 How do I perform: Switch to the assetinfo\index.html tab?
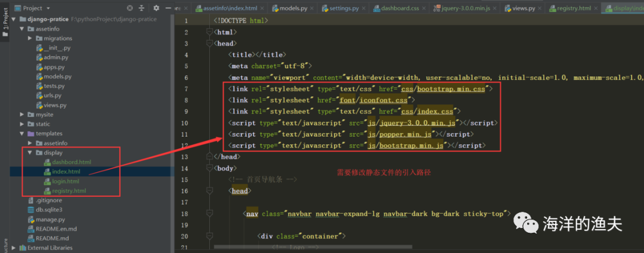231,8
